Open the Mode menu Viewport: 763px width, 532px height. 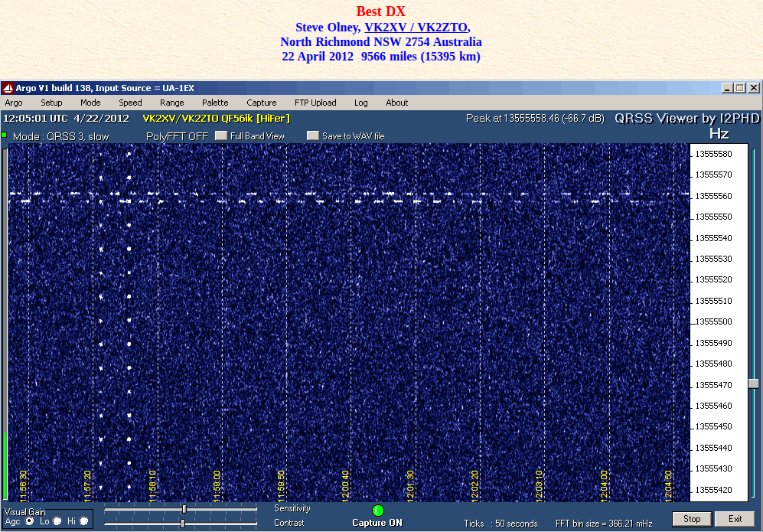click(x=90, y=103)
